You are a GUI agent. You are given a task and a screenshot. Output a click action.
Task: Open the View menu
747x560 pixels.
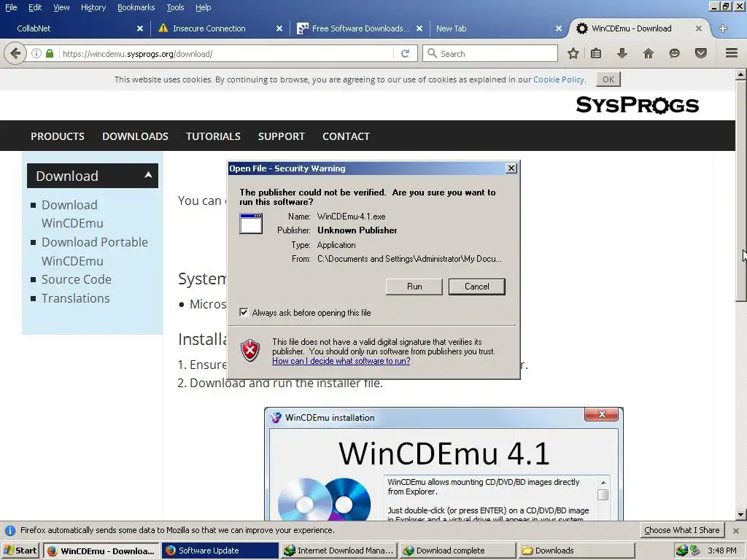pos(61,7)
